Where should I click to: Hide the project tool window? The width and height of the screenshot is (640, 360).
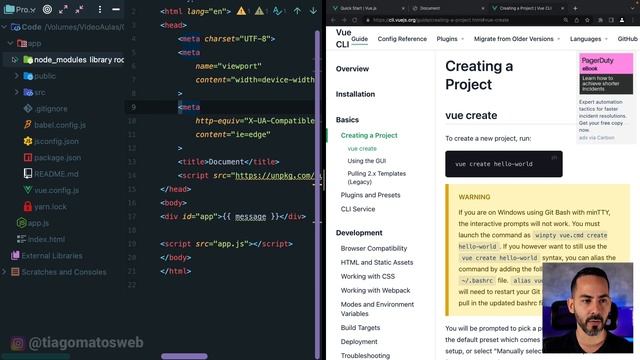pyautogui.click(x=116, y=9)
